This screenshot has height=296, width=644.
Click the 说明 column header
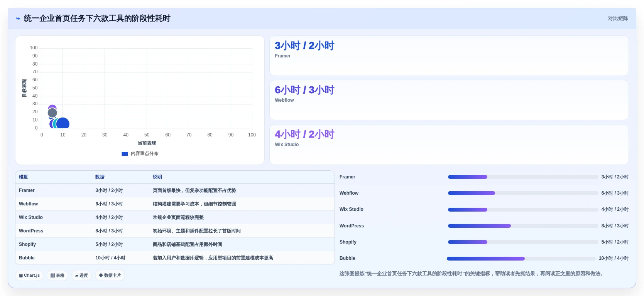(x=157, y=177)
